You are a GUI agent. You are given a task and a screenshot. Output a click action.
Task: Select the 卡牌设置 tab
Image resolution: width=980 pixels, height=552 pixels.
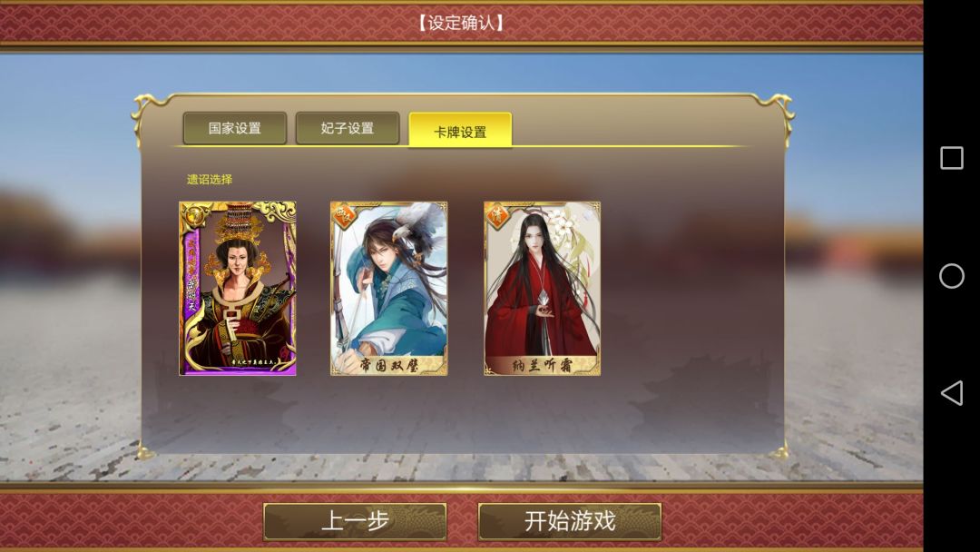460,130
